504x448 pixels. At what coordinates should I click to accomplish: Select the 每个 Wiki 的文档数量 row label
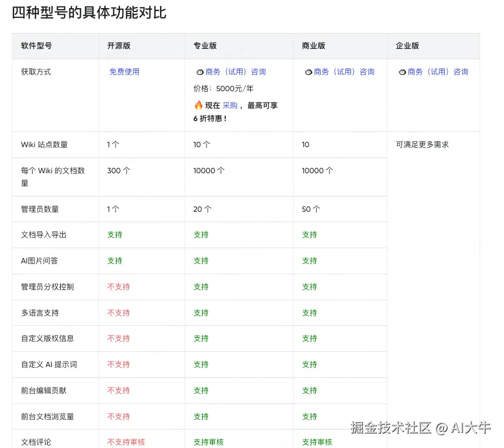click(53, 176)
